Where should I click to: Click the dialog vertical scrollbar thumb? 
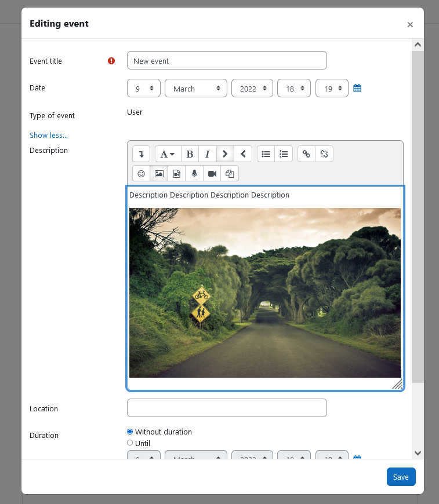418,217
